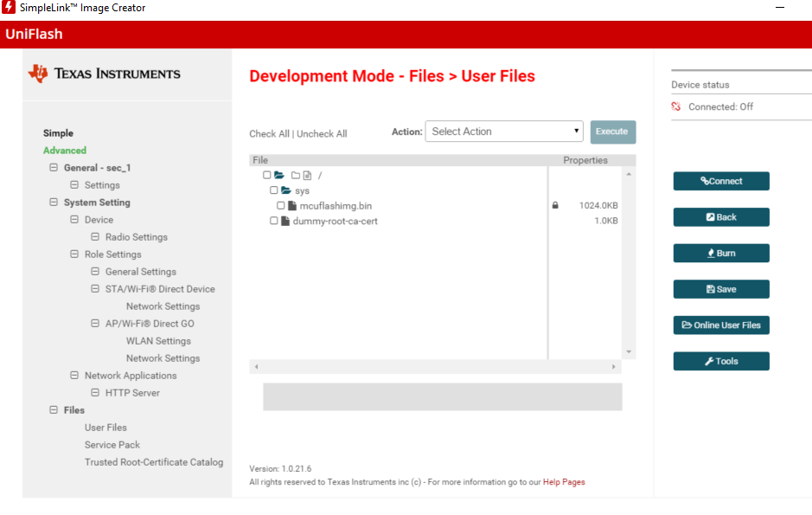This screenshot has height=515, width=812.
Task: Click the Connected: Off status text
Action: coord(720,106)
